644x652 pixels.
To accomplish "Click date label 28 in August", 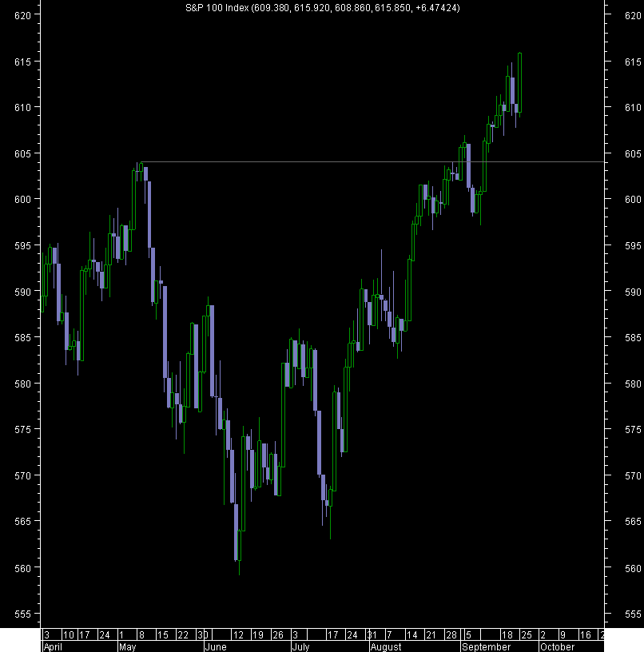I will [451, 635].
